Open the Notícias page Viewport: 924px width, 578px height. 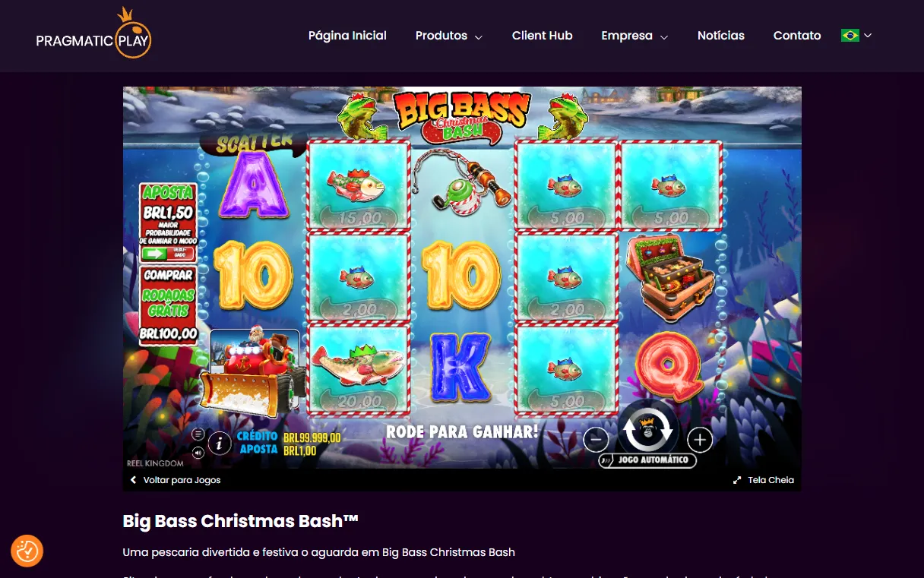click(721, 36)
